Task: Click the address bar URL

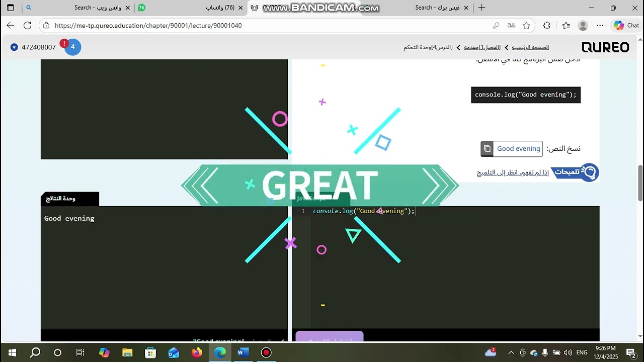Action: [148, 25]
